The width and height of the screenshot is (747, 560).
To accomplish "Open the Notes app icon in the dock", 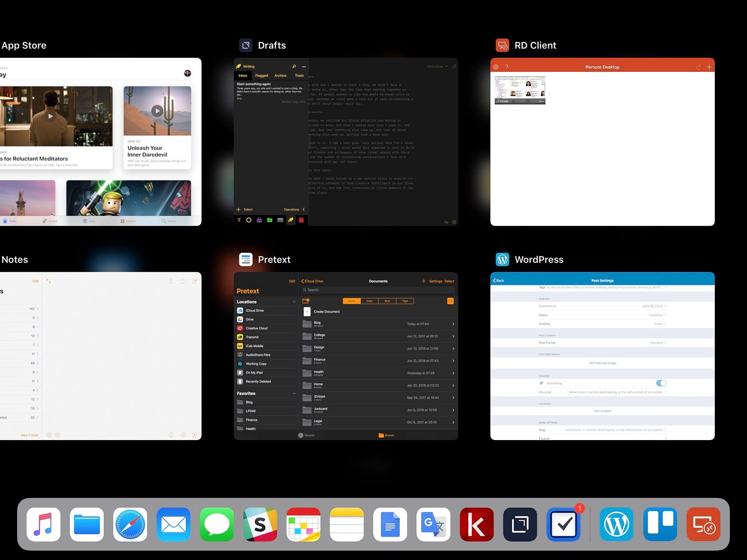I will click(347, 525).
